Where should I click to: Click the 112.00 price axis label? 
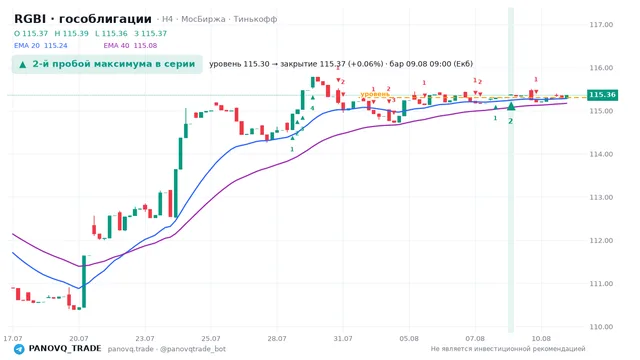click(x=601, y=241)
